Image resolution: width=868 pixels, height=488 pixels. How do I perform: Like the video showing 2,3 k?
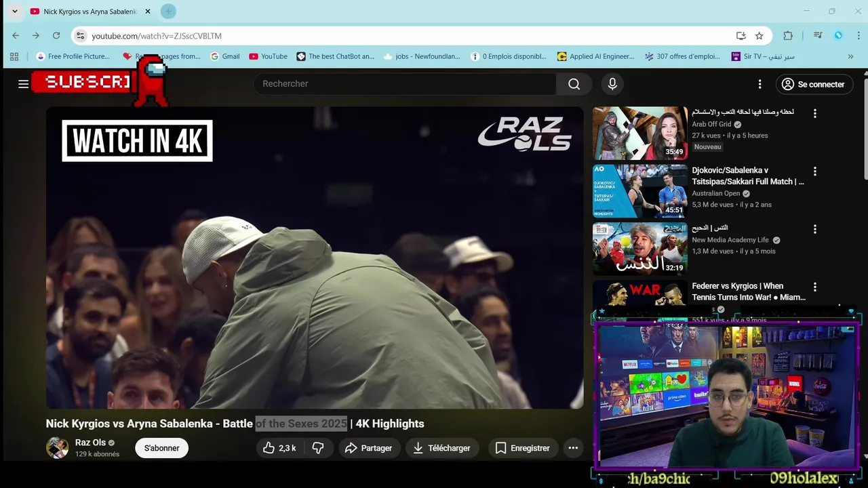[279, 448]
